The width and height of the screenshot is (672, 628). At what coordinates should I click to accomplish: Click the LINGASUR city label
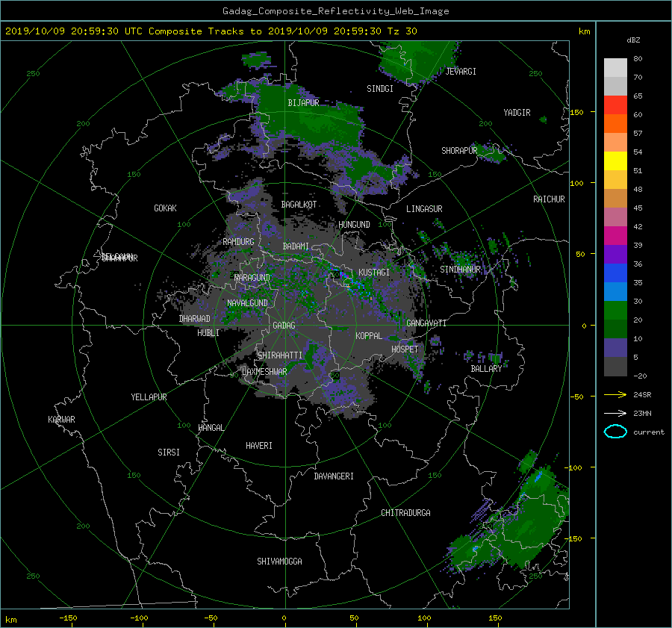(424, 209)
